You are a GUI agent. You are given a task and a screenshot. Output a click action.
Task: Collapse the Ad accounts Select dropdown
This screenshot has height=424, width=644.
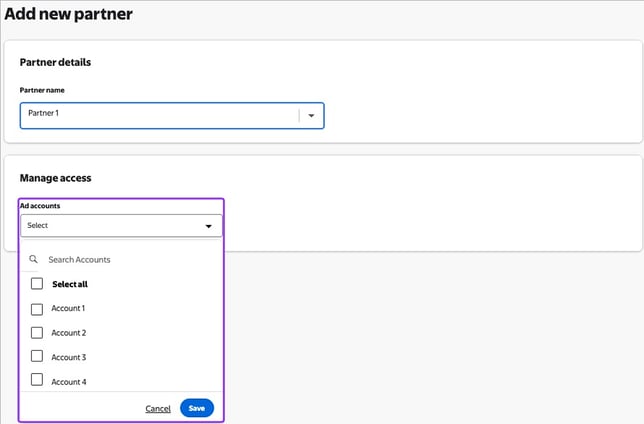click(x=121, y=226)
